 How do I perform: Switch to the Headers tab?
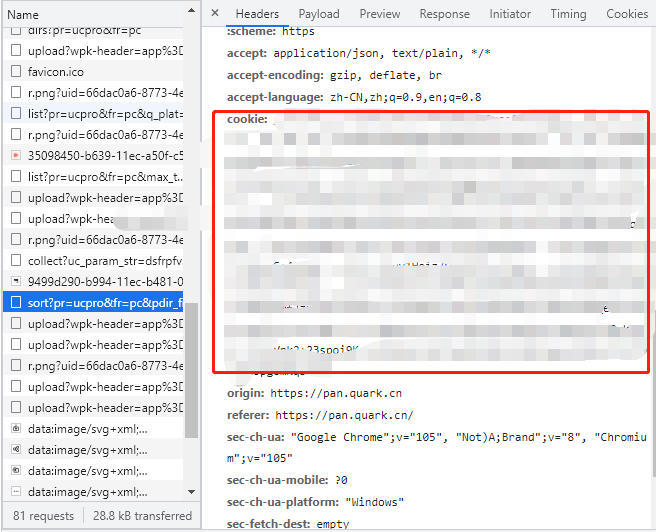tap(257, 14)
